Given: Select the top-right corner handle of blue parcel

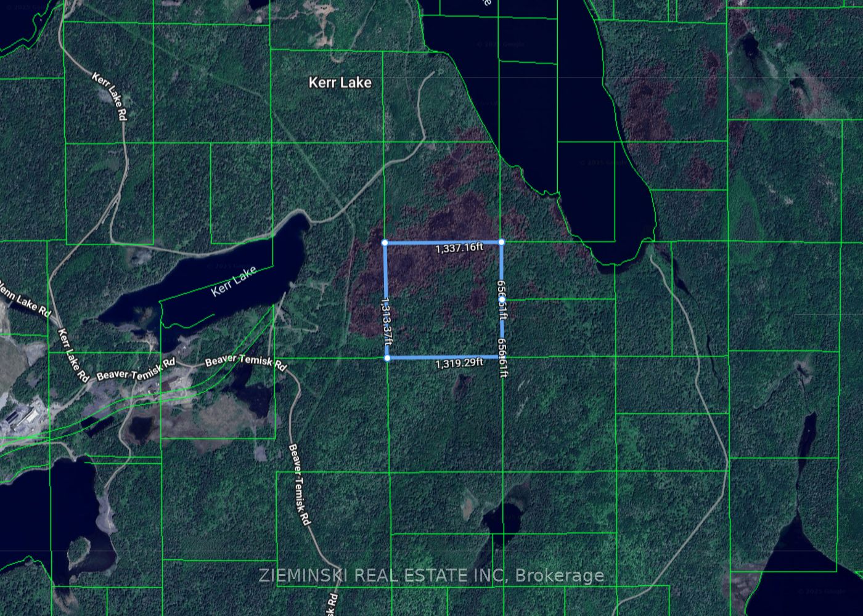Looking at the screenshot, I should coord(501,242).
